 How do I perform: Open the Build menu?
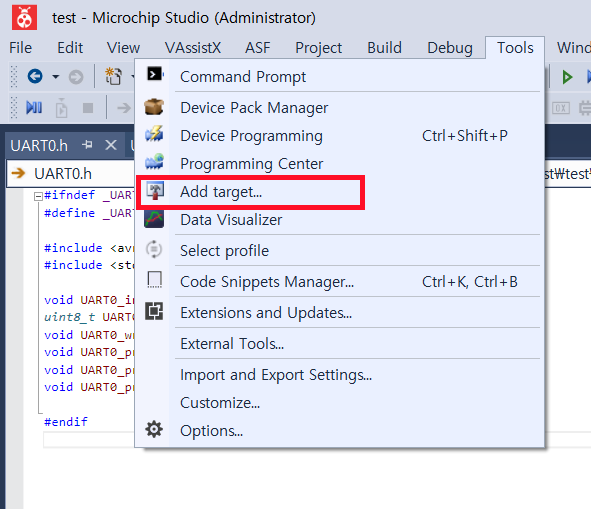pos(384,48)
